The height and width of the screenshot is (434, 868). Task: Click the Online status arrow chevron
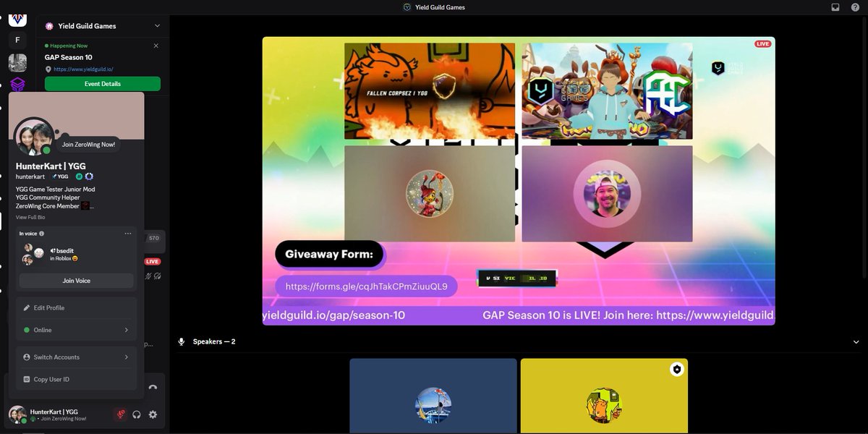(x=127, y=330)
